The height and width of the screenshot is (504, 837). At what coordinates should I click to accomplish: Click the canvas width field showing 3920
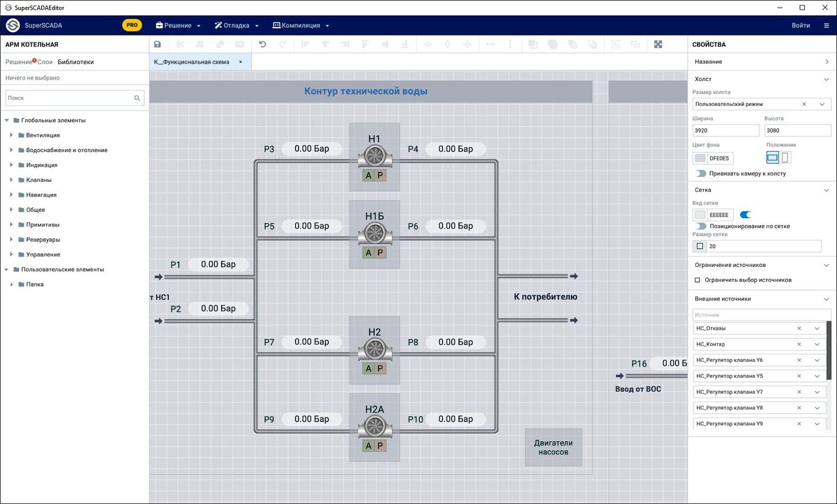click(725, 130)
